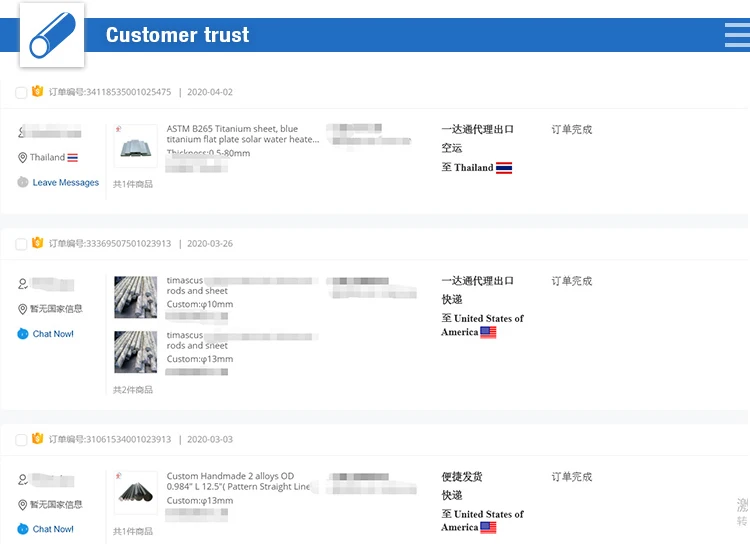Click the titanium tube logo icon
The width and height of the screenshot is (750, 552).
point(51,36)
